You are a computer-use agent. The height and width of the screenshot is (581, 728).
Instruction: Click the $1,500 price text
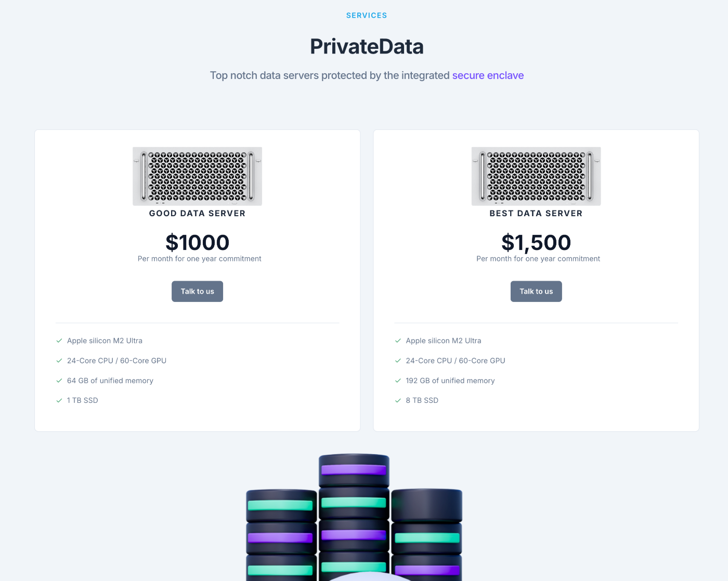536,243
